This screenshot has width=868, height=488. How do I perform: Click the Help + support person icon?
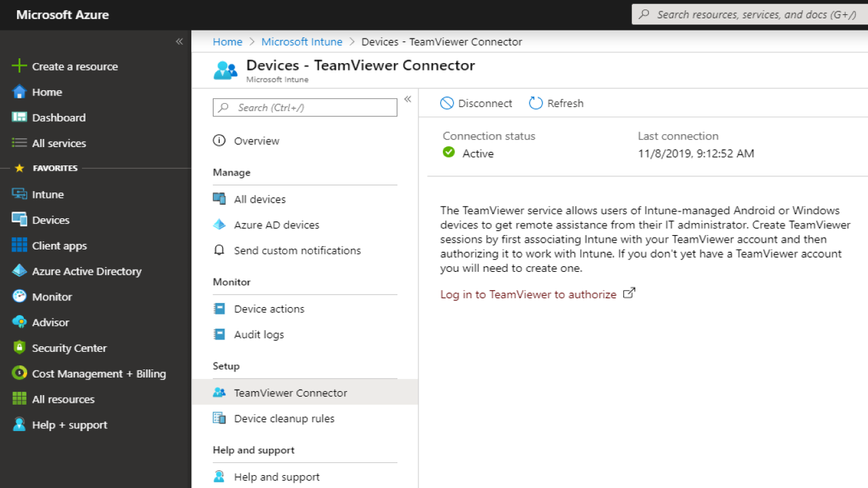(19, 425)
